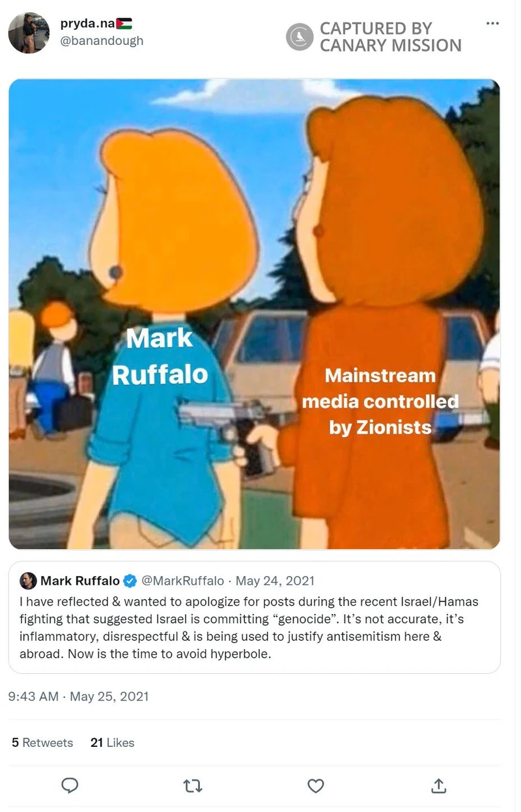View the 5 Retweets list
Image resolution: width=521 pixels, height=812 pixels.
42,742
